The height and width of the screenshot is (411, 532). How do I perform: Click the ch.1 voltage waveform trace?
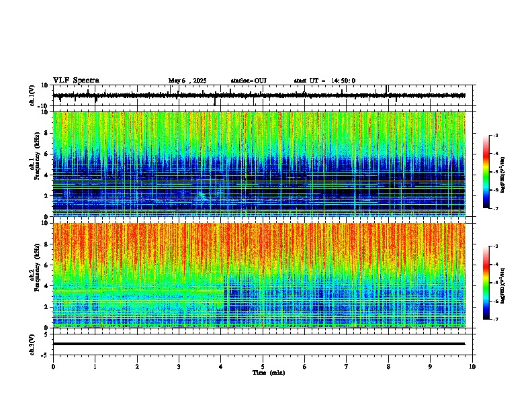click(259, 95)
